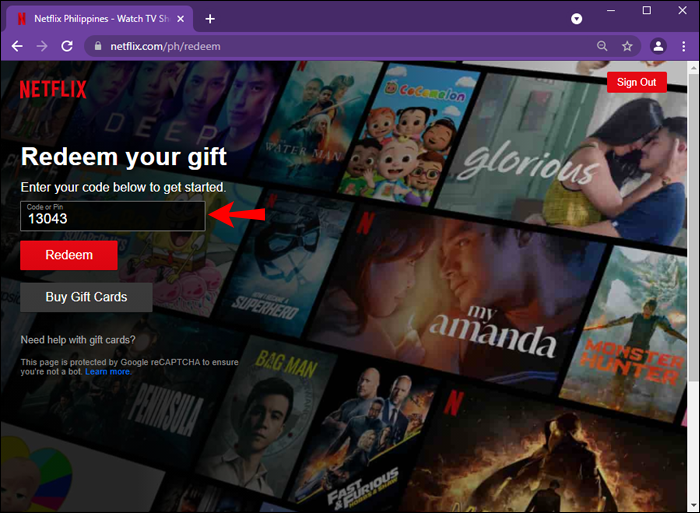Open the Chrome profile avatar menu

click(x=658, y=46)
